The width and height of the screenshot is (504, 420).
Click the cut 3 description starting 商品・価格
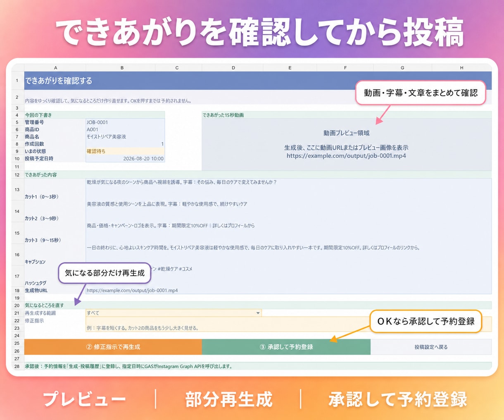point(171,226)
